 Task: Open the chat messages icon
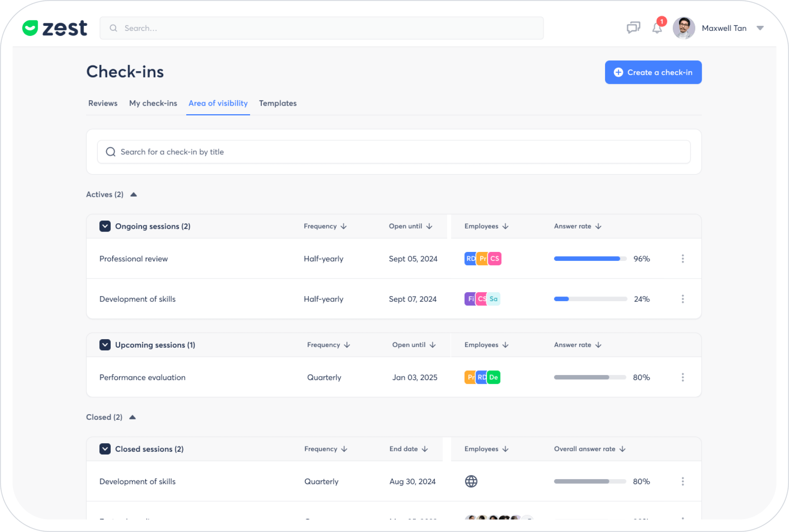[x=633, y=28]
